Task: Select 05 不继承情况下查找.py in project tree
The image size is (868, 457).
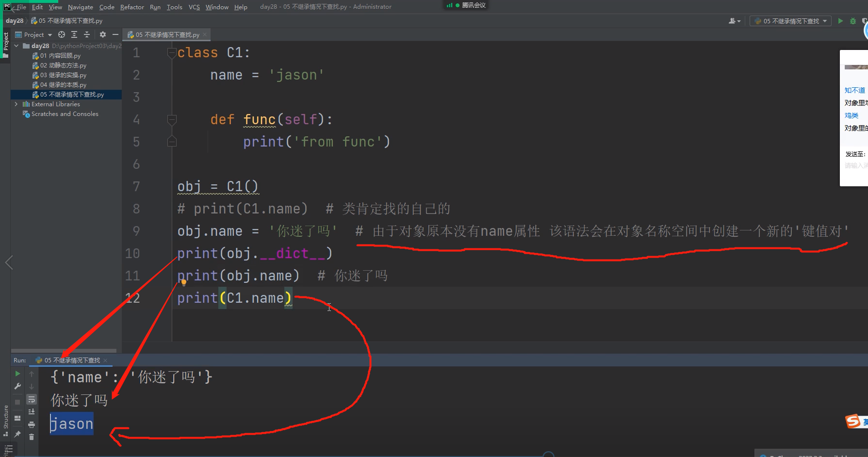Action: coord(72,94)
